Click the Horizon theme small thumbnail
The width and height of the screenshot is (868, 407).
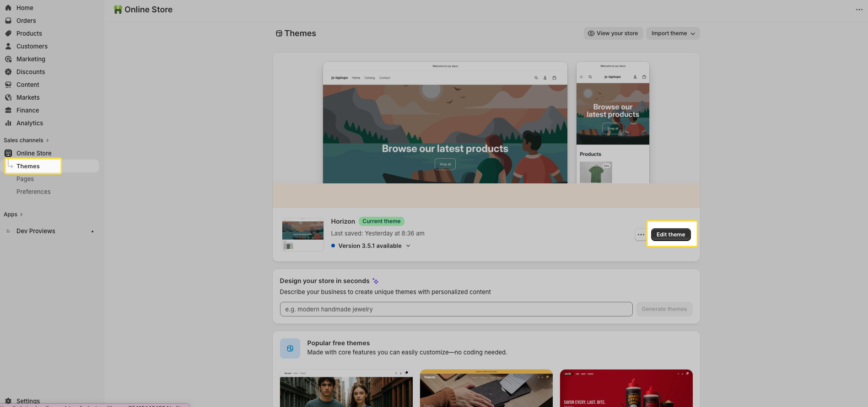click(x=302, y=235)
